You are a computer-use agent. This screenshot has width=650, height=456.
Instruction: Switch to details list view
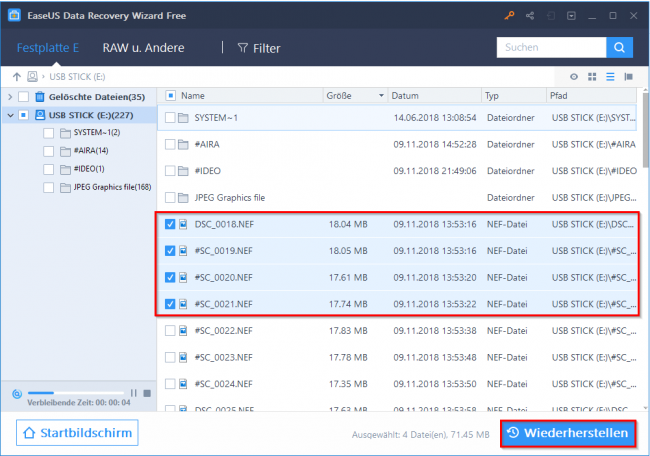(x=610, y=77)
